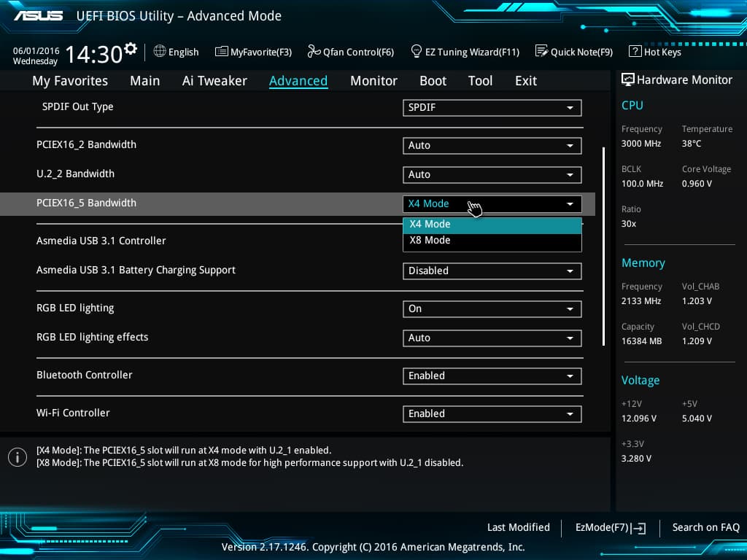Click the Qfan Control fan icon

click(x=314, y=51)
